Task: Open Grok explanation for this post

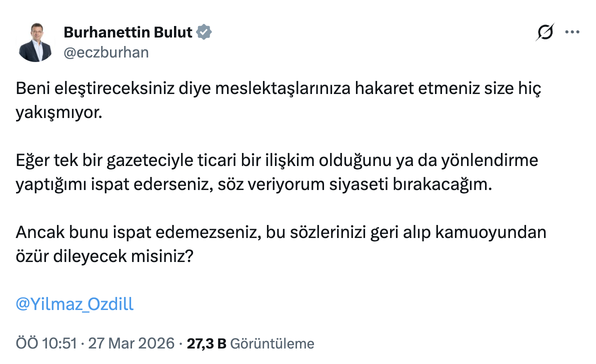Action: tap(545, 32)
